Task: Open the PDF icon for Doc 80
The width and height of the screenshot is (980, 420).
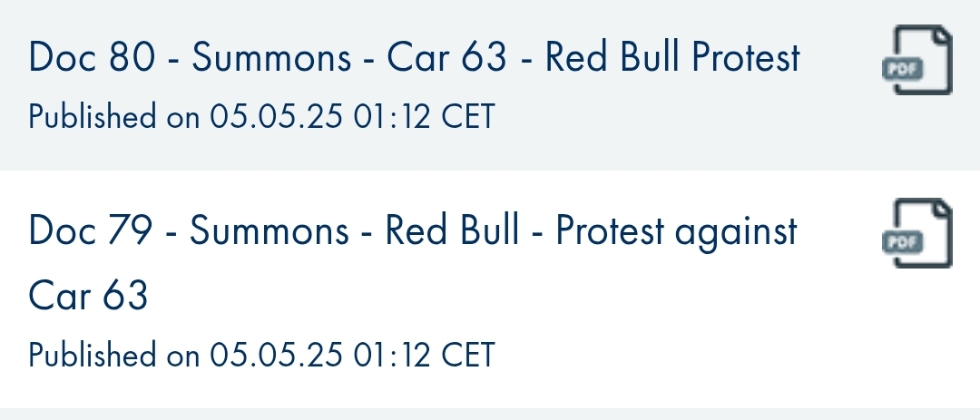Action: point(917,59)
